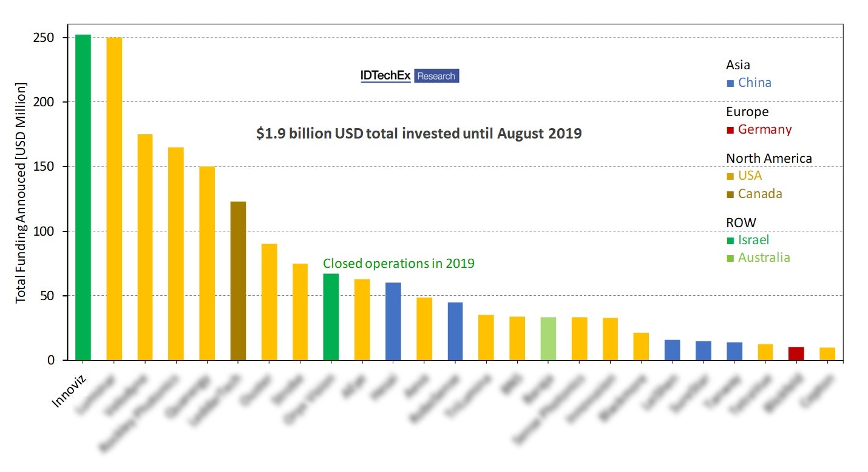868x472 pixels.
Task: Click the blue Research badge
Action: click(436, 76)
